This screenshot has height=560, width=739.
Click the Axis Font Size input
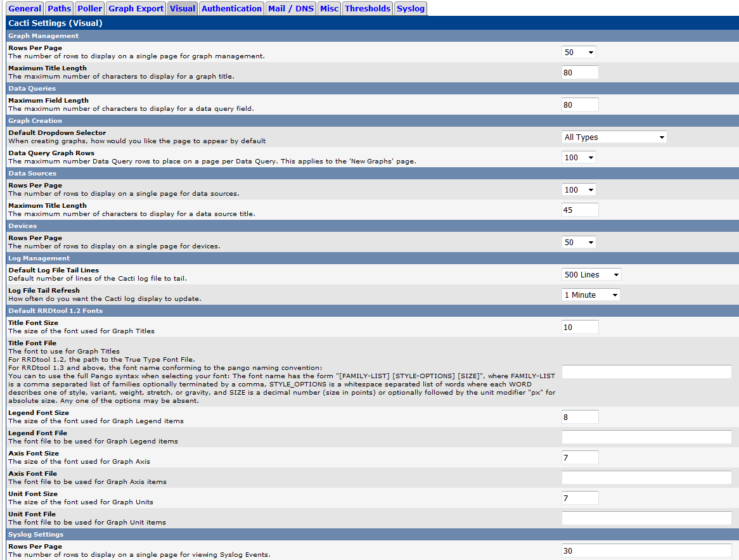tap(580, 457)
